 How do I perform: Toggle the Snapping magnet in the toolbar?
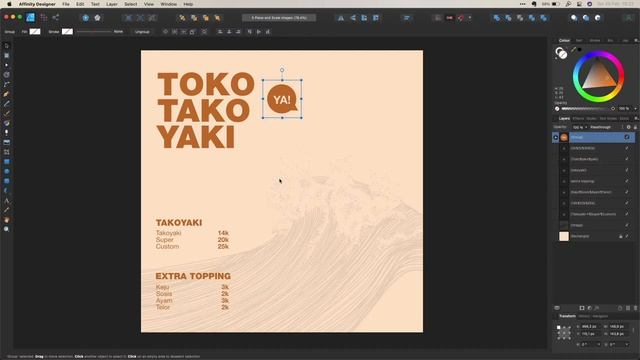461,18
